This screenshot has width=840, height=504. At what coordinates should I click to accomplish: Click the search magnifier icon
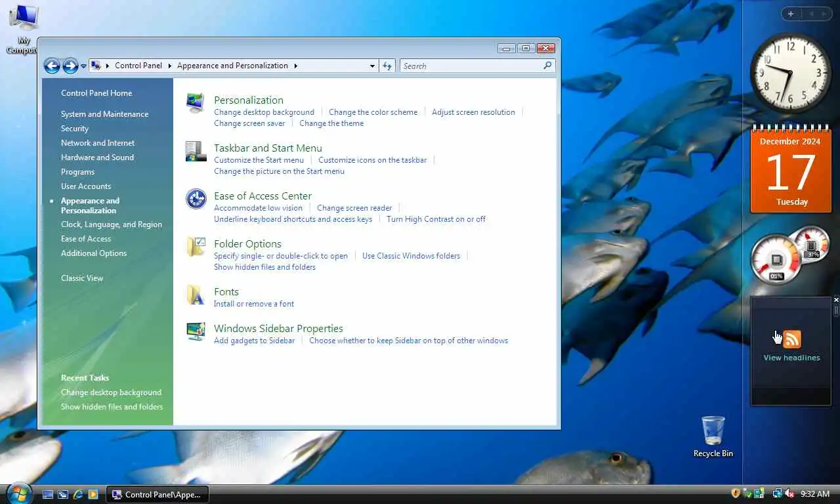pos(547,66)
